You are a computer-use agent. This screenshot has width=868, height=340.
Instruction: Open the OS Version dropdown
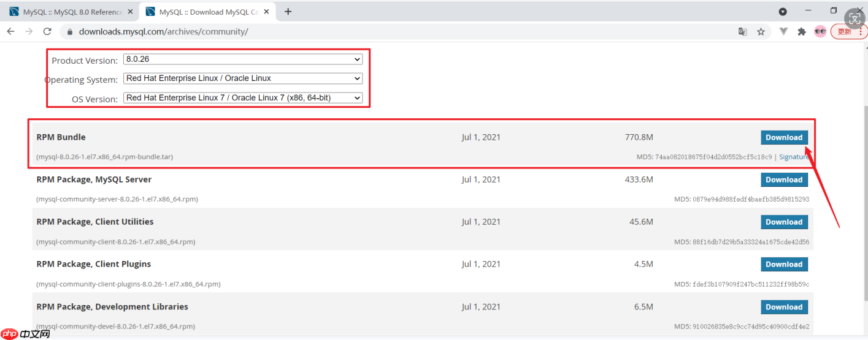click(243, 97)
